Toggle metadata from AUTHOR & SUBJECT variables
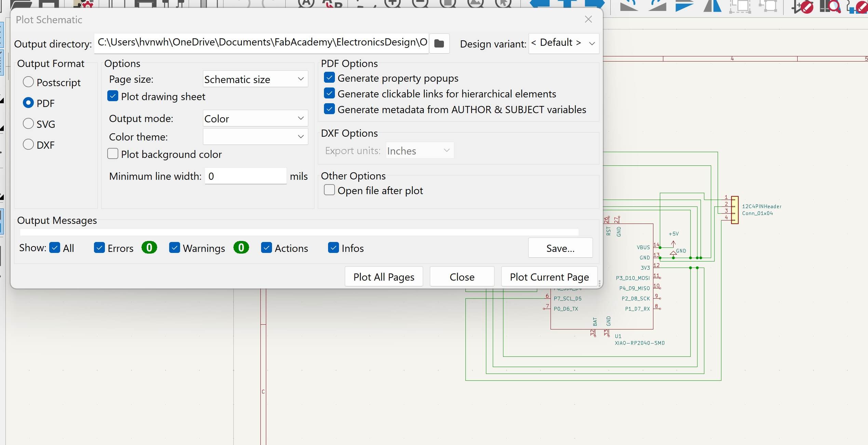This screenshot has width=868, height=445. (329, 109)
